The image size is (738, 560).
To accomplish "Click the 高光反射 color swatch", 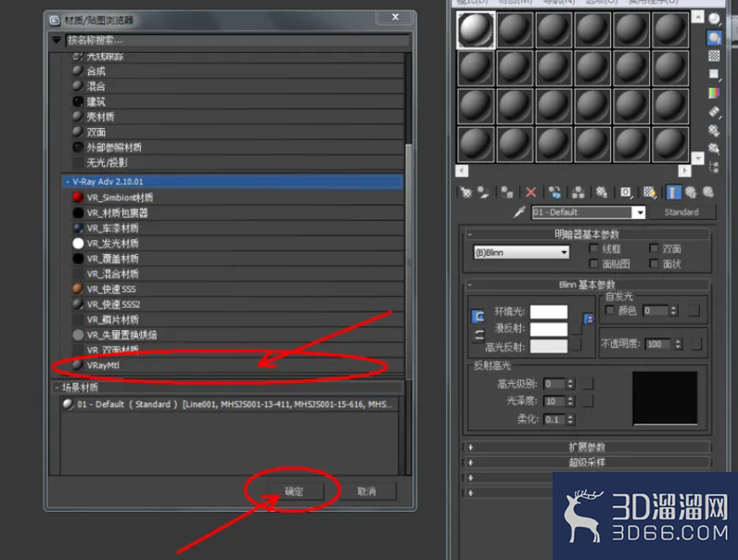I will pyautogui.click(x=549, y=347).
